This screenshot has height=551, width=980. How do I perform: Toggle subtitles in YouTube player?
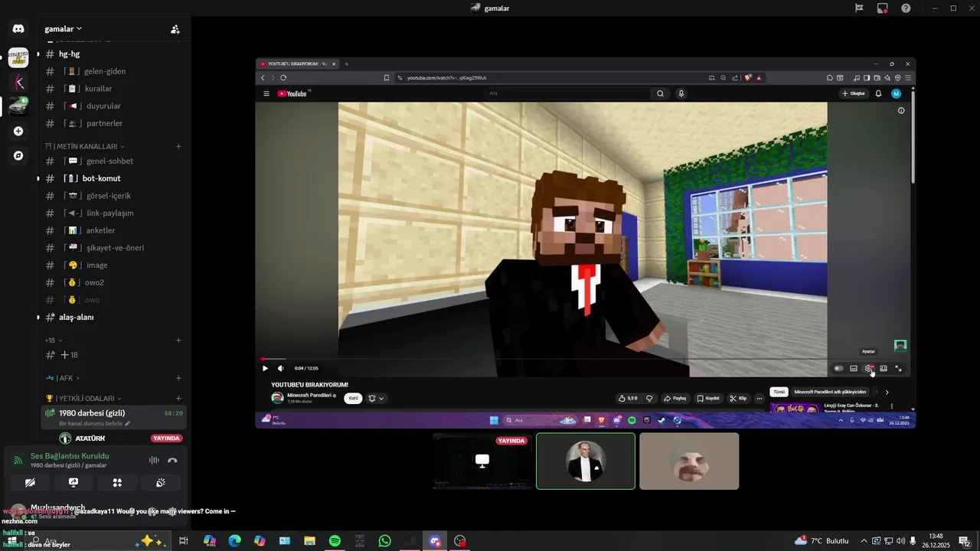(854, 368)
